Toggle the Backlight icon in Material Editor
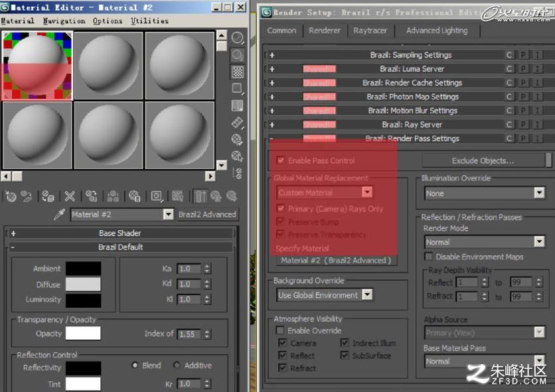The height and width of the screenshot is (392, 555). coord(237,55)
